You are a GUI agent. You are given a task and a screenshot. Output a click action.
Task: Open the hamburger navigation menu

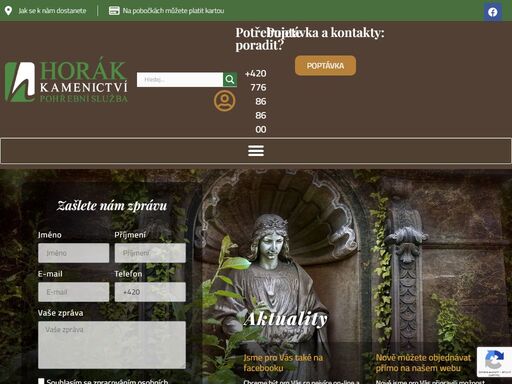click(256, 151)
